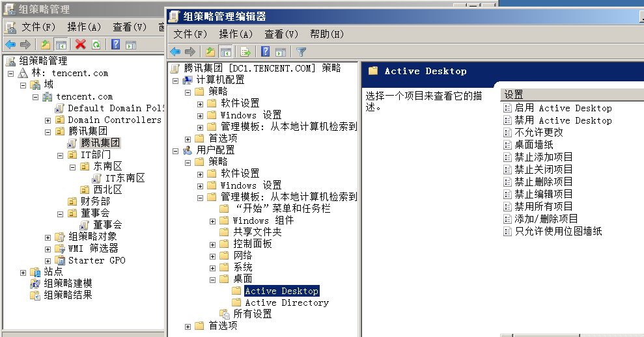Select 共享文件夹 folder

(x=257, y=232)
